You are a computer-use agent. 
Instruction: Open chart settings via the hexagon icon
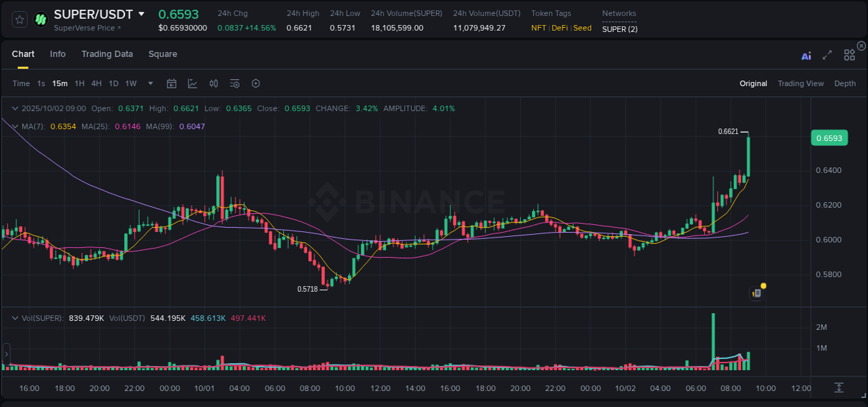click(256, 83)
